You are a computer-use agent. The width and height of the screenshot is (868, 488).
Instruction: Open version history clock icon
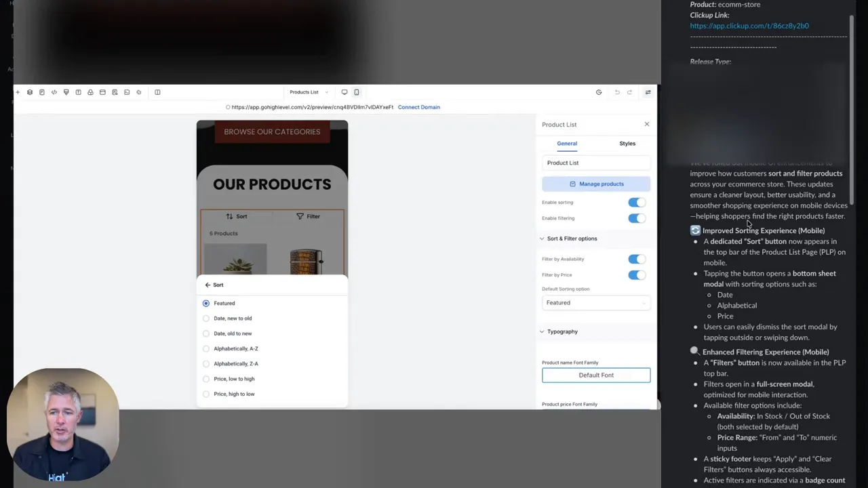pyautogui.click(x=599, y=92)
